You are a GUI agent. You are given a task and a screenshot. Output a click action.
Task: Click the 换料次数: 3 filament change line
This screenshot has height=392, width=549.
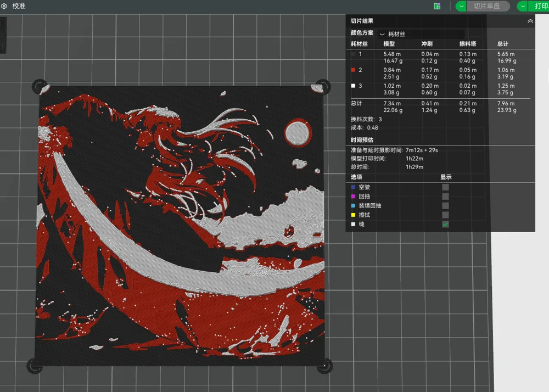coord(366,119)
